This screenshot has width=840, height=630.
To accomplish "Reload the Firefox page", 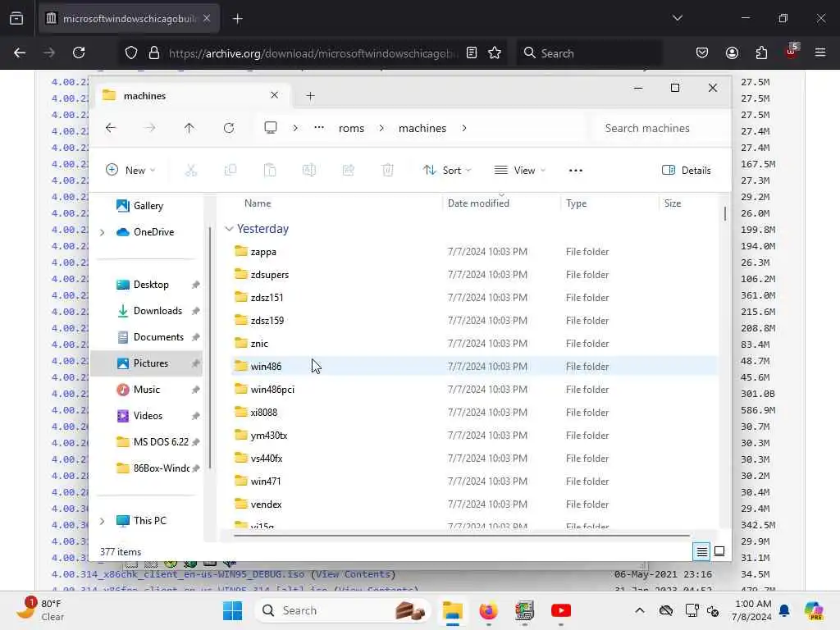I will 79,53.
